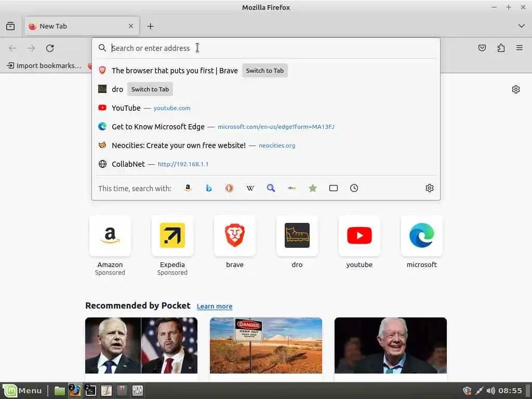The image size is (532, 399).
Task: Click the Firefox taskbar icon
Action: click(75, 391)
